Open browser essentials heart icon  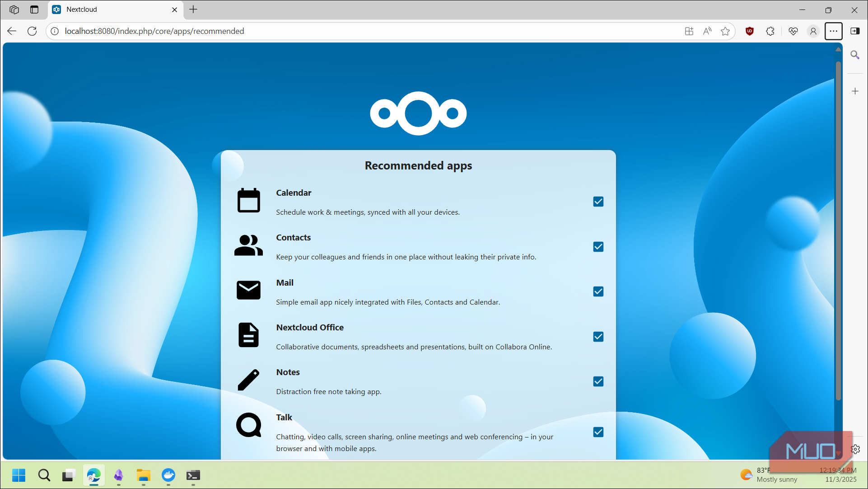[x=793, y=31]
